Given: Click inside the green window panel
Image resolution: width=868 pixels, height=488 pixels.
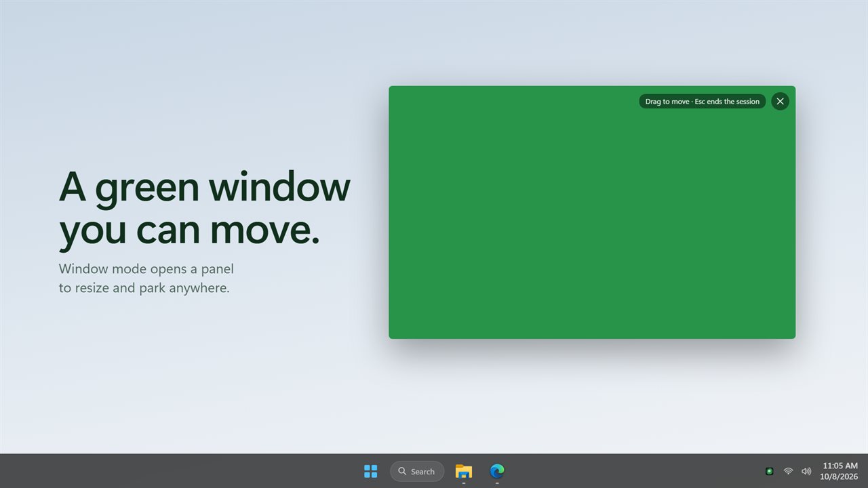Looking at the screenshot, I should 592,212.
